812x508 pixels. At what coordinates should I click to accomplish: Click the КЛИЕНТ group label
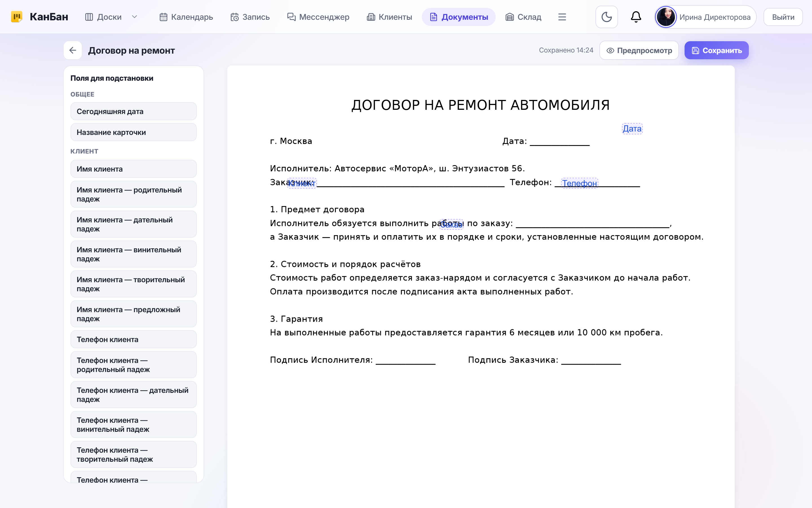click(x=84, y=151)
